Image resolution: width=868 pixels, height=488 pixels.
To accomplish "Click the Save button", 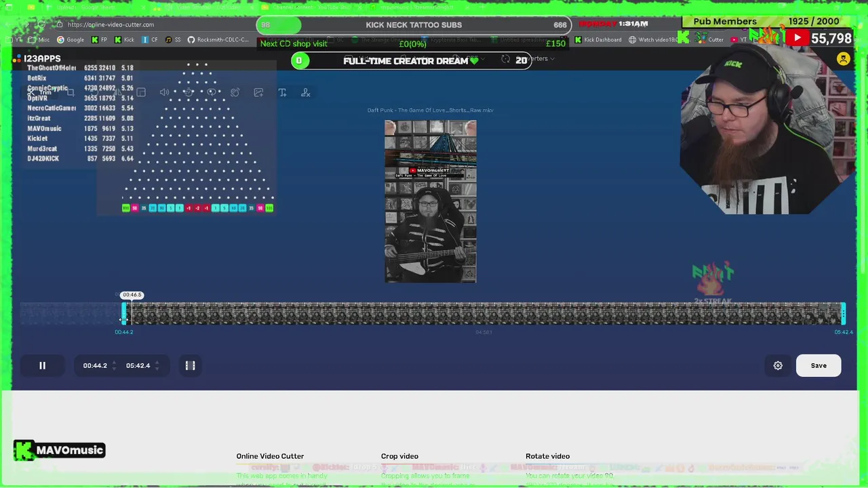I will point(818,365).
